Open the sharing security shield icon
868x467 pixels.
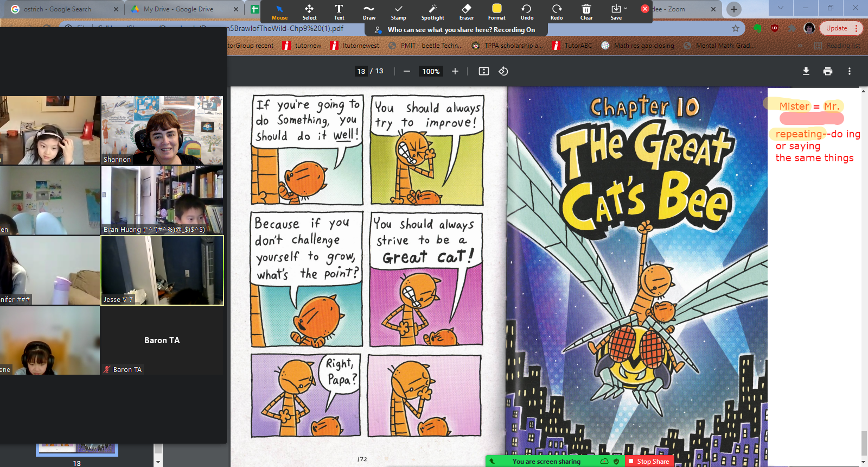[616, 461]
